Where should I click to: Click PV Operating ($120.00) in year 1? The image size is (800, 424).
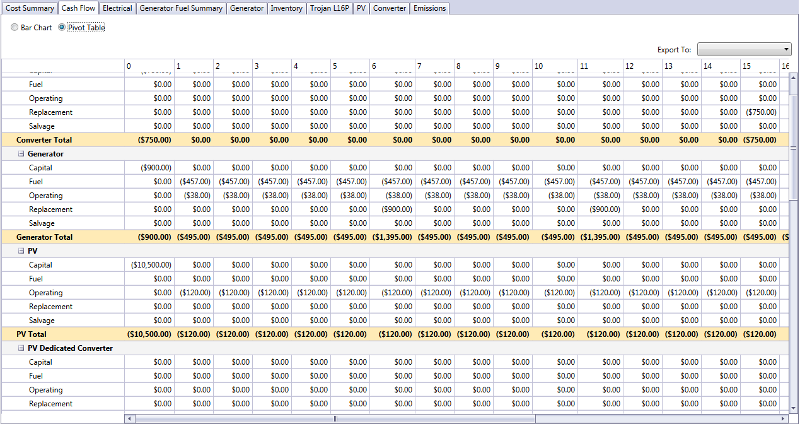(x=194, y=293)
